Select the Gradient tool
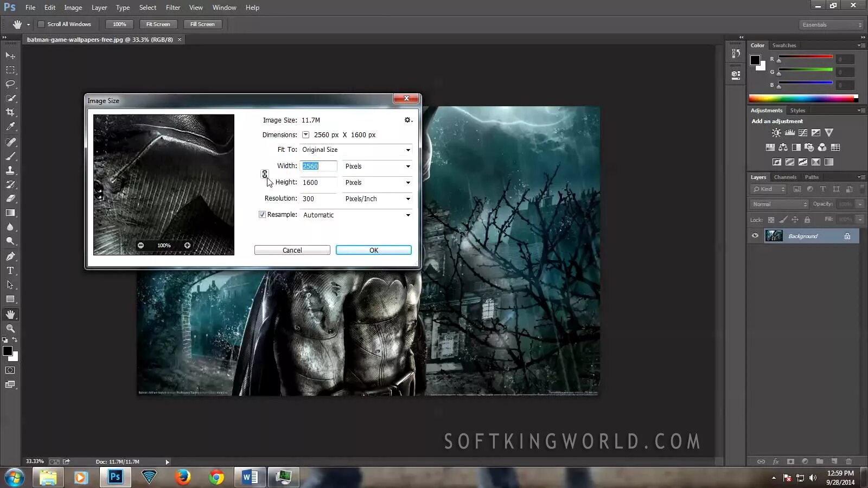 point(10,213)
